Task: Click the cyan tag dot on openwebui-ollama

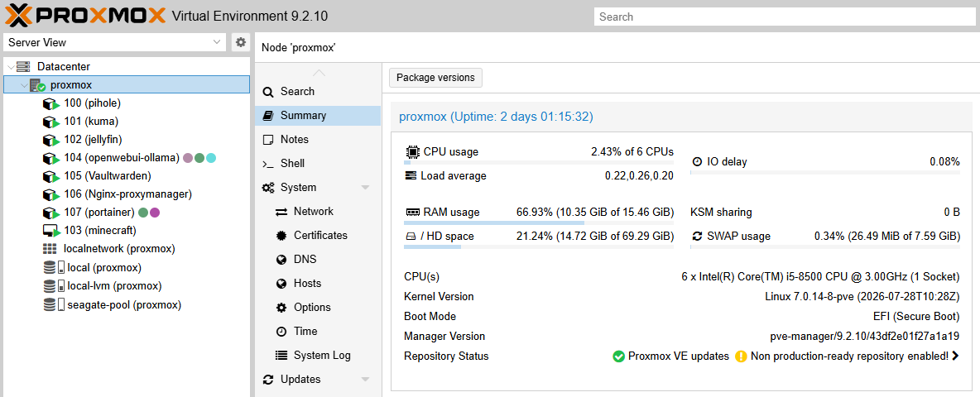Action: click(211, 158)
